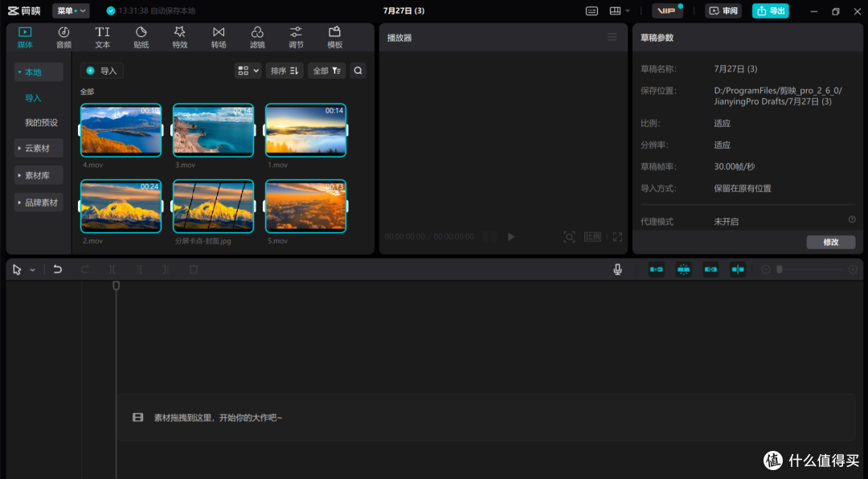Open the grid view mode dropdown
The height and width of the screenshot is (479, 868).
248,71
